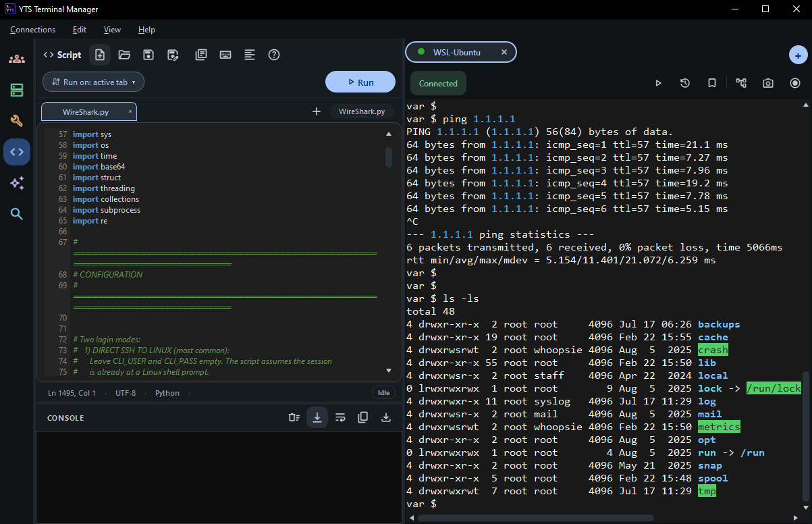This screenshot has width=812, height=524.
Task: Toggle console word wrap
Action: click(340, 417)
